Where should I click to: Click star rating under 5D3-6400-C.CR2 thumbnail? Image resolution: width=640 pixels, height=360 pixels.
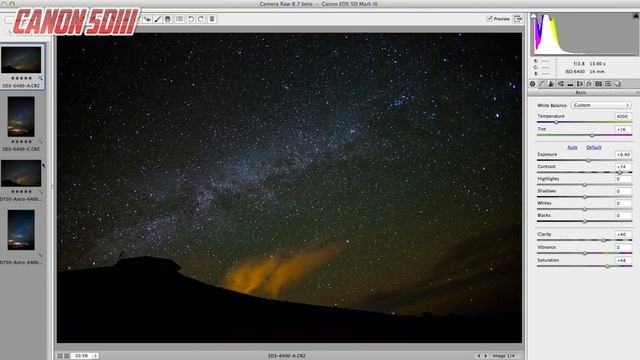click(21, 141)
